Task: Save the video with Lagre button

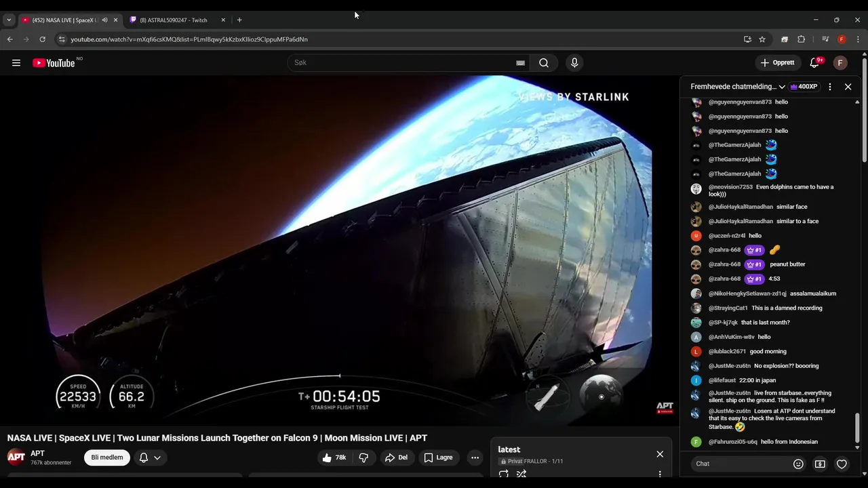Action: (438, 457)
